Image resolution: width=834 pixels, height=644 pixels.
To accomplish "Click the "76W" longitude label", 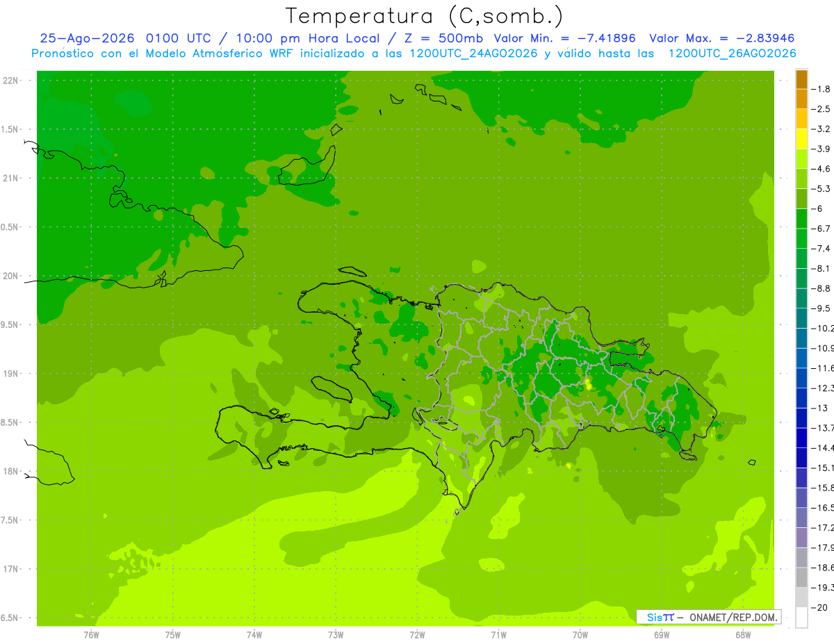I will pos(91,635).
